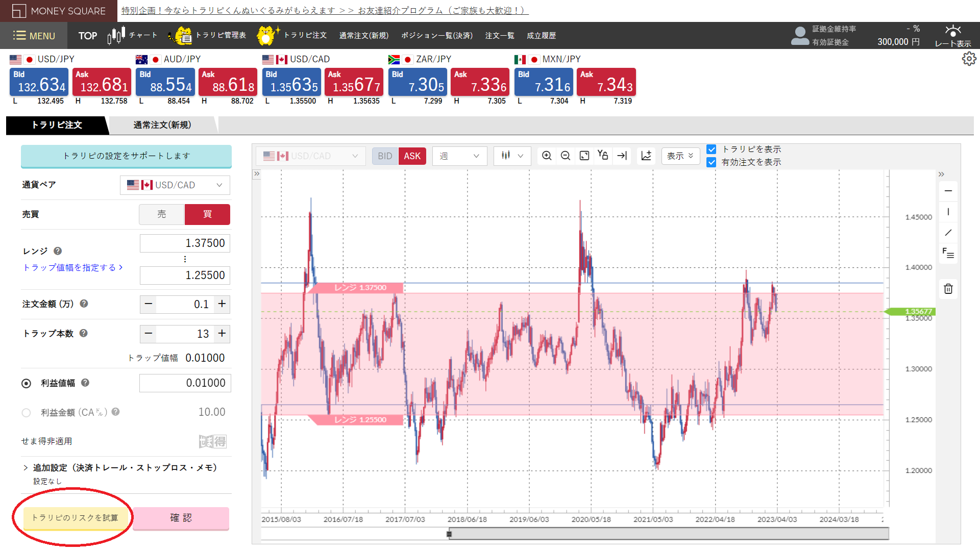Toggle Y-axis lock icon
The height and width of the screenshot is (551, 980).
(x=603, y=156)
